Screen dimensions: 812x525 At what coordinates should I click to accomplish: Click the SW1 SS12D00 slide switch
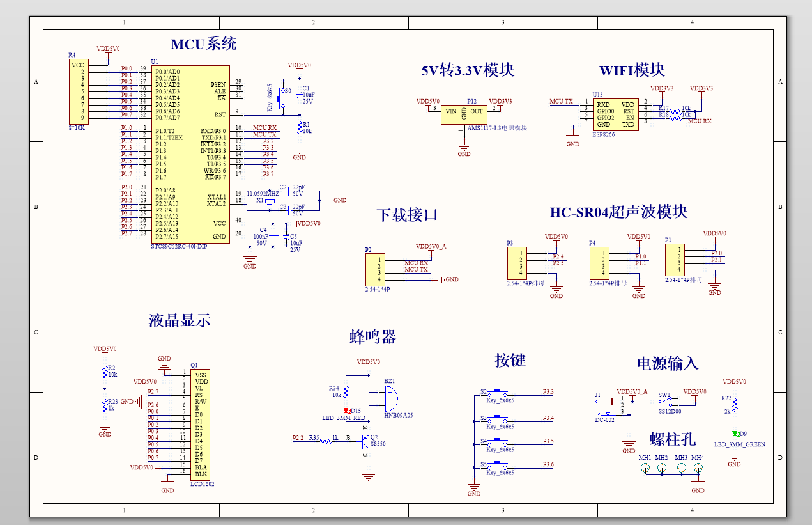pyautogui.click(x=664, y=403)
